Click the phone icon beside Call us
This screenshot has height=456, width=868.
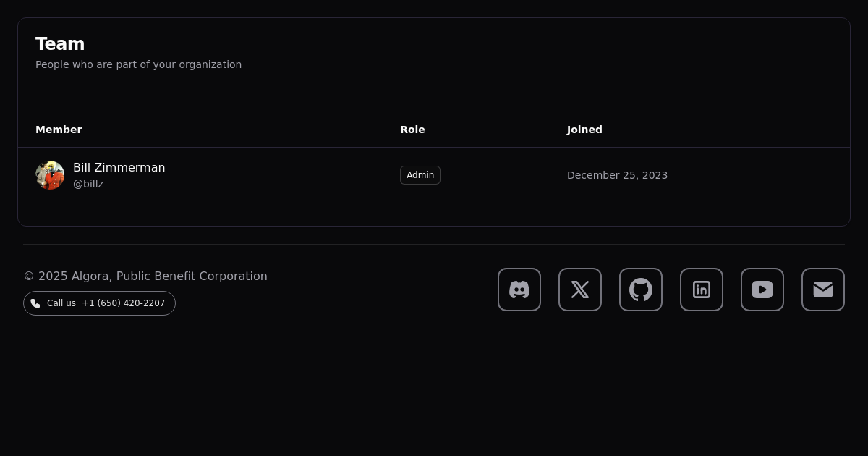pos(35,303)
